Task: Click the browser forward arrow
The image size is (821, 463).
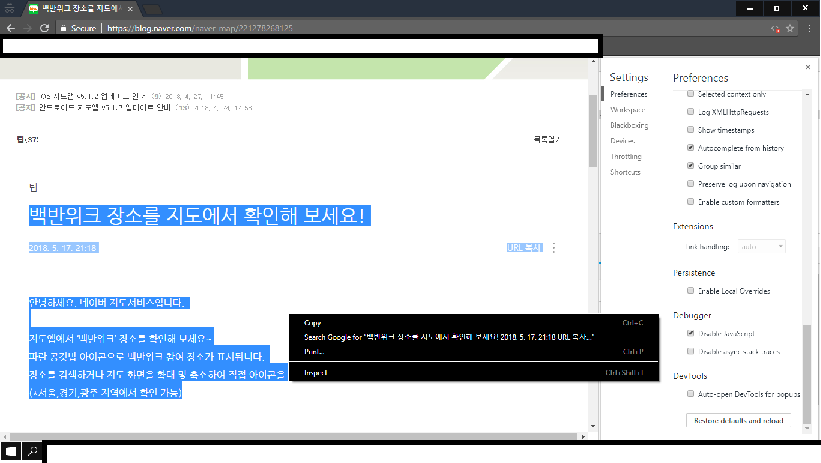Action: point(28,28)
